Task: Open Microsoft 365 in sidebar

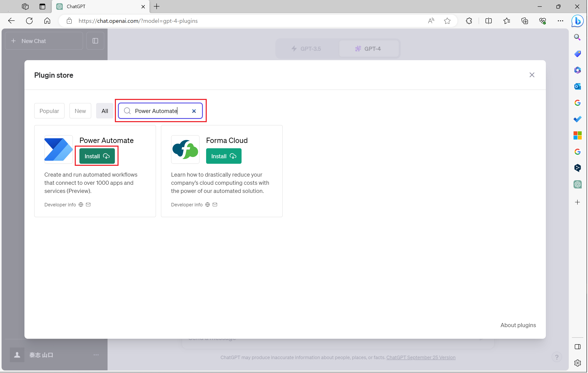Action: [577, 70]
